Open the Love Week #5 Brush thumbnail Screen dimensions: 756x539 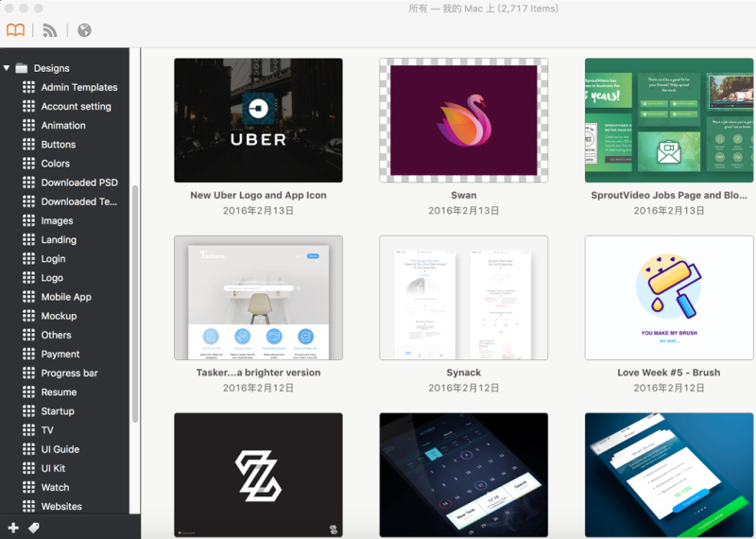(x=669, y=298)
